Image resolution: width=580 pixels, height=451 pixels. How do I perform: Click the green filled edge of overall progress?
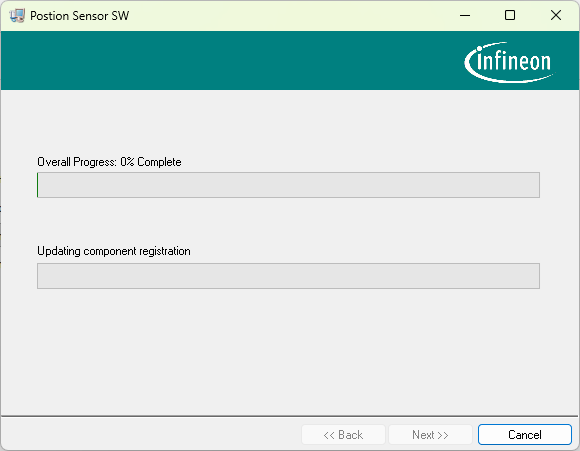click(38, 185)
